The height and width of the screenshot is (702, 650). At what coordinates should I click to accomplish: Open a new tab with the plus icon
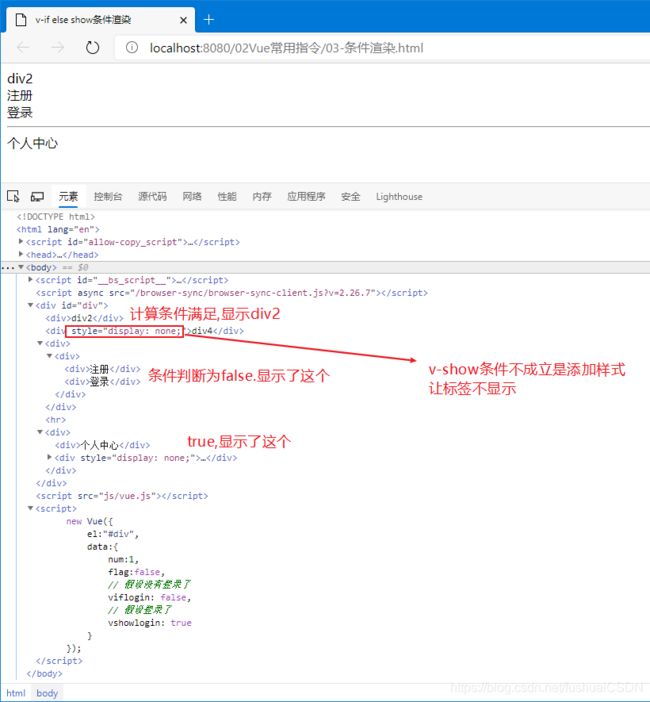click(x=209, y=20)
